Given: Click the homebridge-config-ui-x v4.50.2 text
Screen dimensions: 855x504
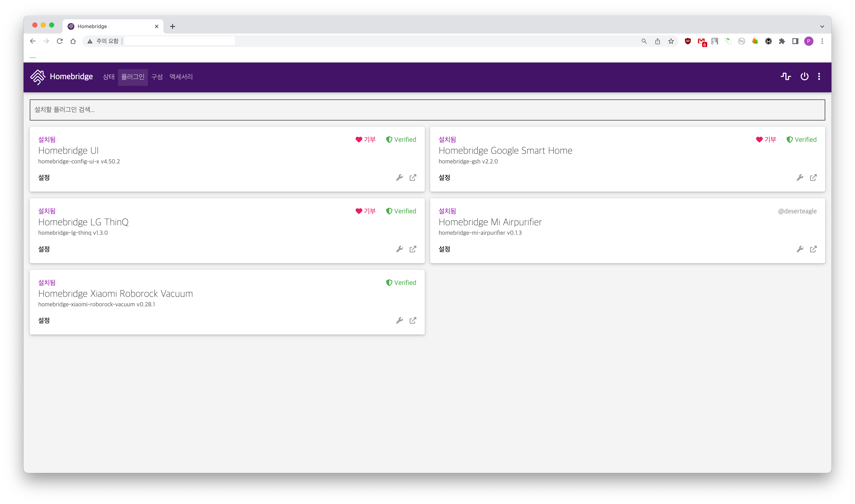Looking at the screenshot, I should [79, 161].
